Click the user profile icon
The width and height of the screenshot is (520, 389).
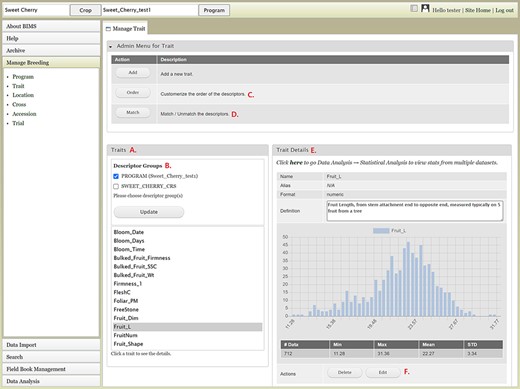[425, 8]
